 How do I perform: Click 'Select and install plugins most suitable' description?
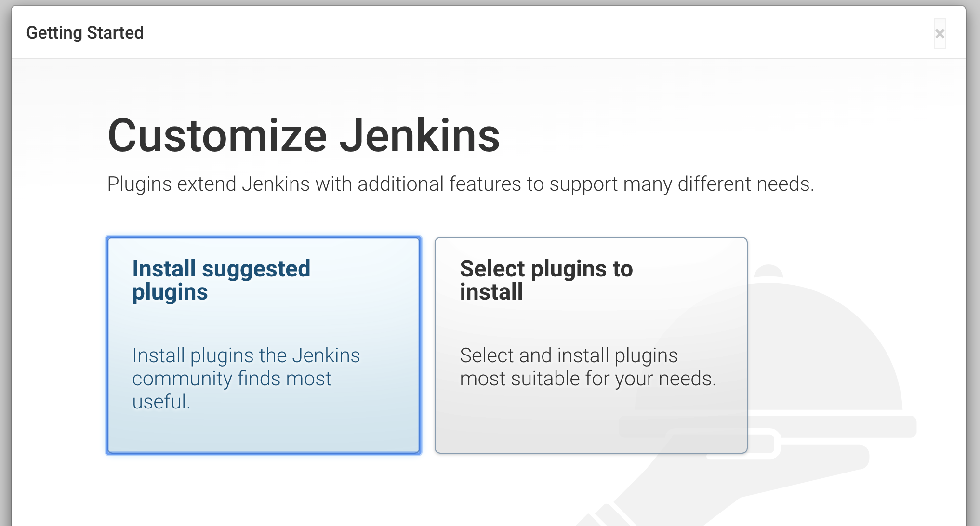[x=569, y=356]
